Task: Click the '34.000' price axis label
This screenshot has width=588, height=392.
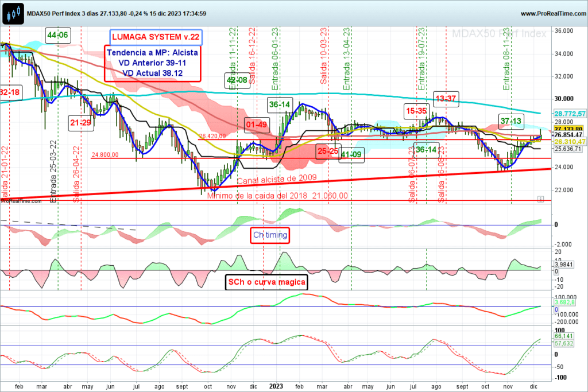Action: tap(564, 53)
